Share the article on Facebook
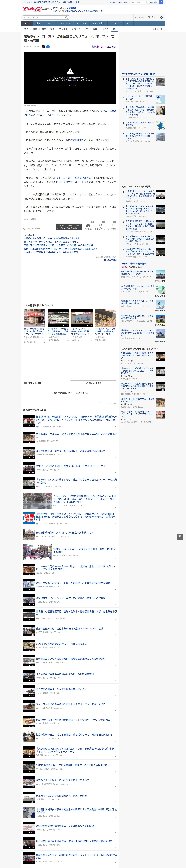 (48, 47)
